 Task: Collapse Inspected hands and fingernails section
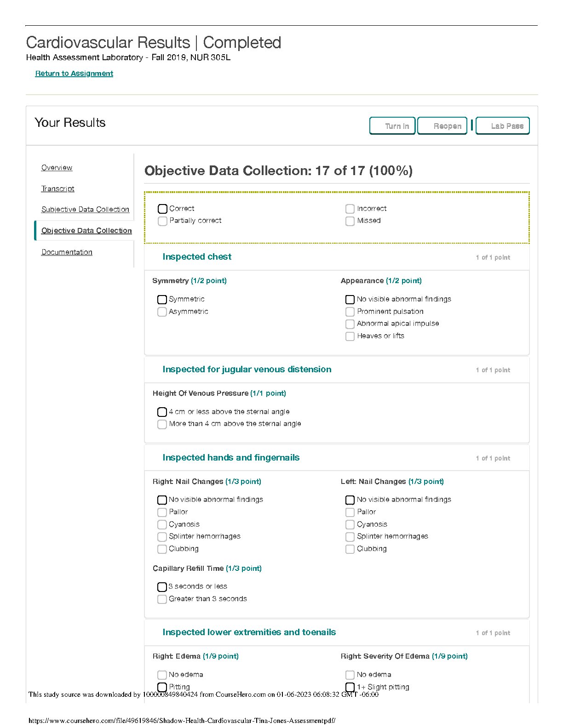[x=337, y=458]
